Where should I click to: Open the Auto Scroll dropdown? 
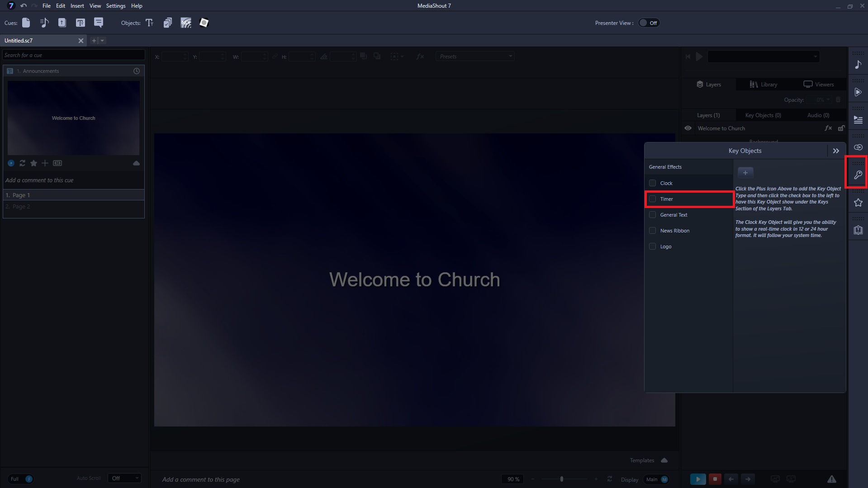125,479
